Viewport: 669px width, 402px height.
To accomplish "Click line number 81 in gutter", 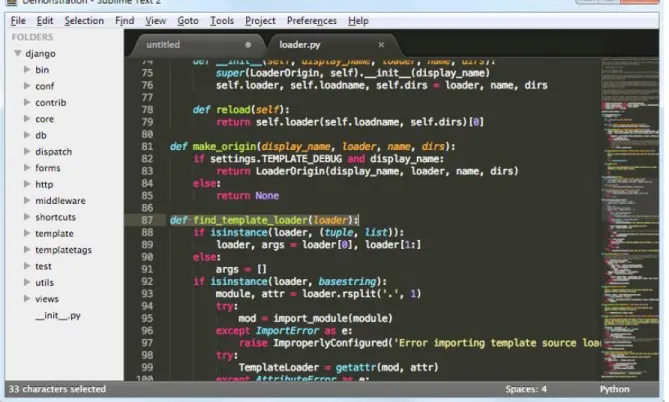I will [147, 146].
